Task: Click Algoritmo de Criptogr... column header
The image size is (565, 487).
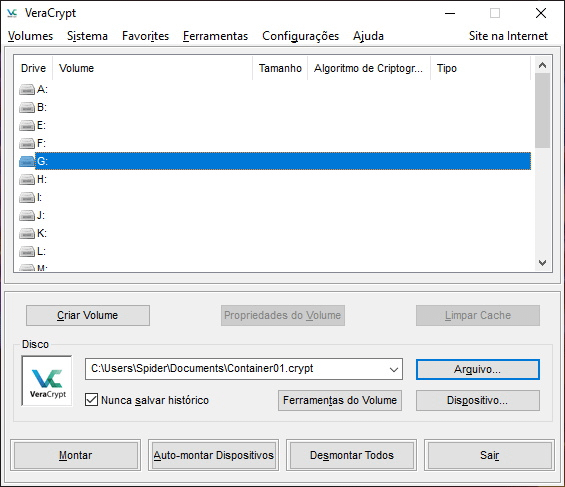Action: tap(369, 68)
